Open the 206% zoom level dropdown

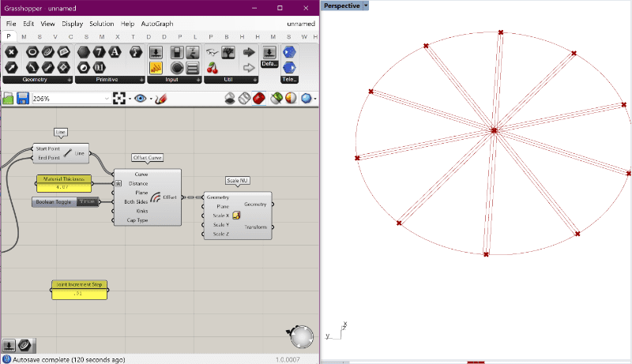click(107, 99)
